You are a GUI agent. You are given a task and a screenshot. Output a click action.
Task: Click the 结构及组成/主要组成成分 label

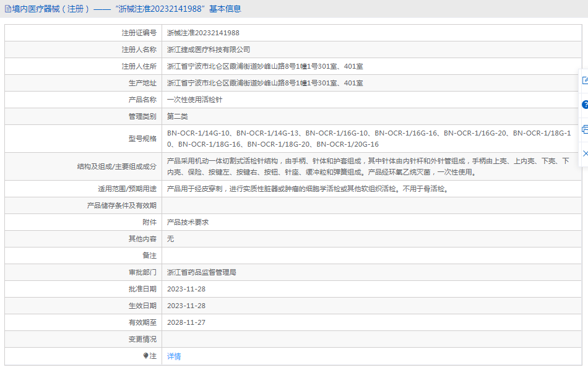pos(116,166)
